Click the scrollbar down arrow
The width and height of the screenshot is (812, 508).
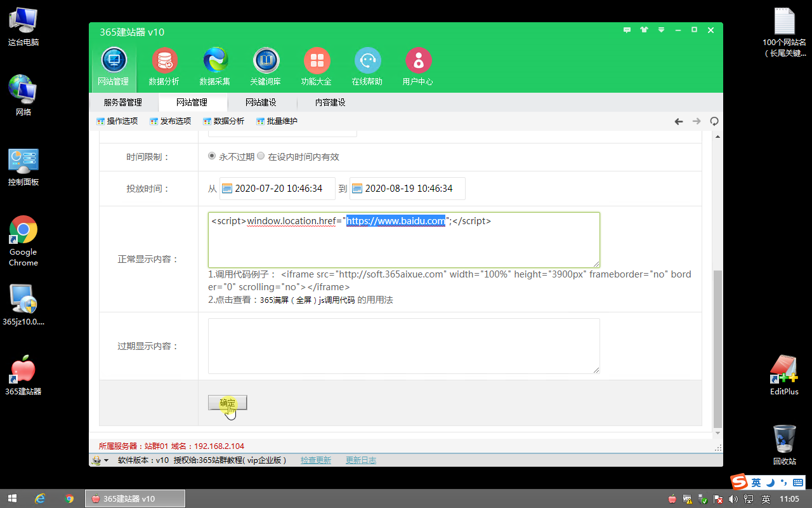[717, 433]
